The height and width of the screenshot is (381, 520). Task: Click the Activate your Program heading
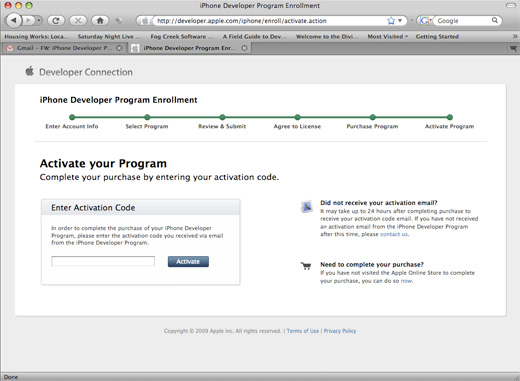click(x=103, y=163)
